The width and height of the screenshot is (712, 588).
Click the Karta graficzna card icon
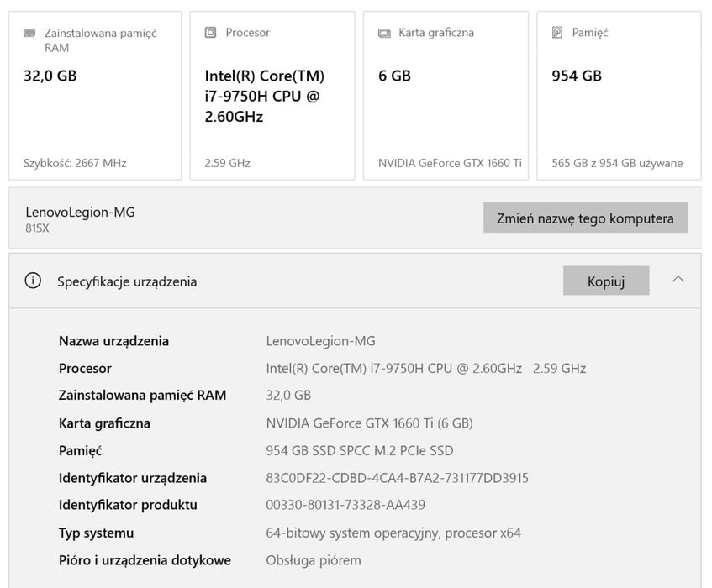pyautogui.click(x=384, y=33)
